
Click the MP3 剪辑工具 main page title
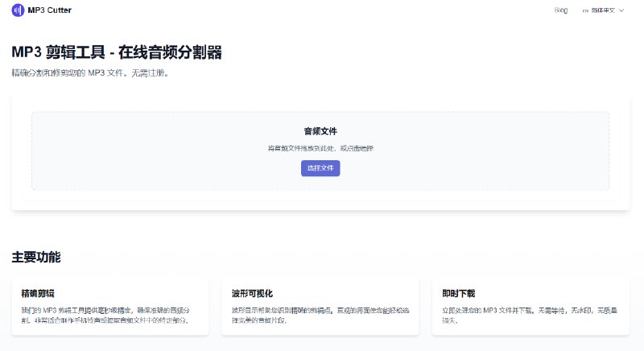(x=117, y=52)
